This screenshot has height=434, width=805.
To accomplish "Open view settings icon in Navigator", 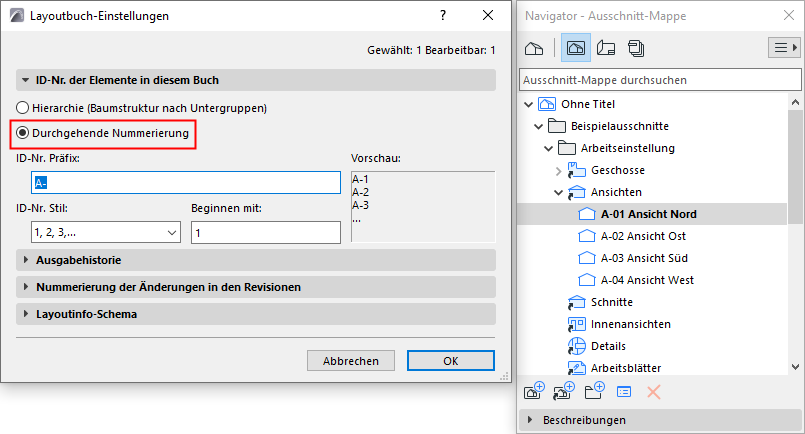I will 625,391.
